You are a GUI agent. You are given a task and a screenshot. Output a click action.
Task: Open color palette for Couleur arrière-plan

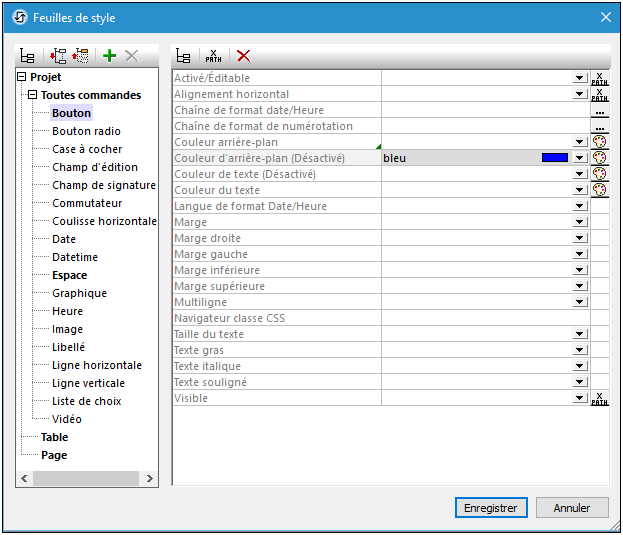point(599,142)
